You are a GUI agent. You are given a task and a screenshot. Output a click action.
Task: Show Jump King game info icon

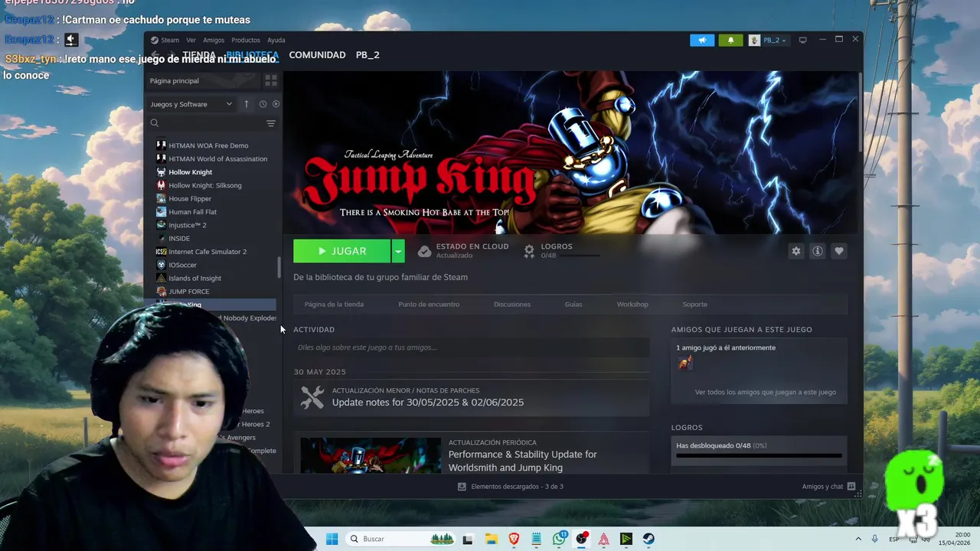coord(818,251)
